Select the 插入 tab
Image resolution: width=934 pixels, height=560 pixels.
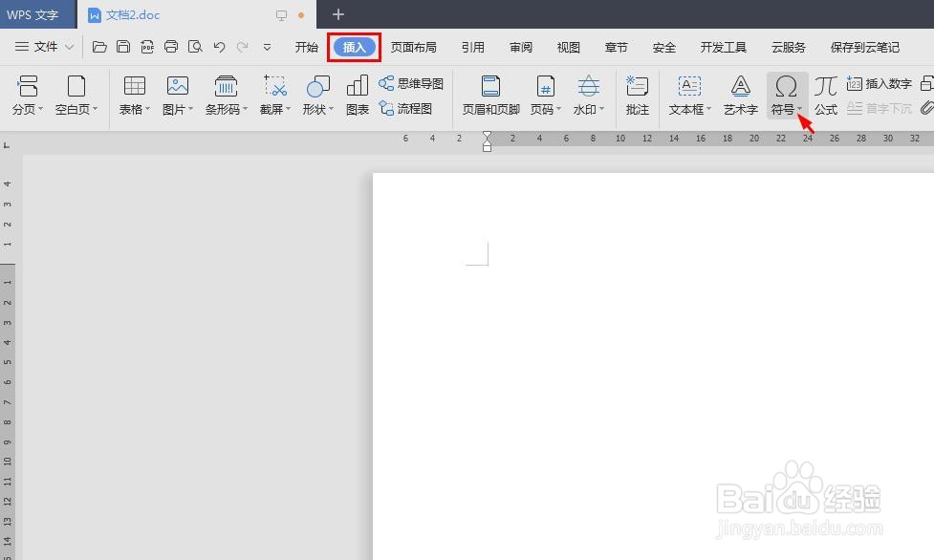pyautogui.click(x=354, y=47)
